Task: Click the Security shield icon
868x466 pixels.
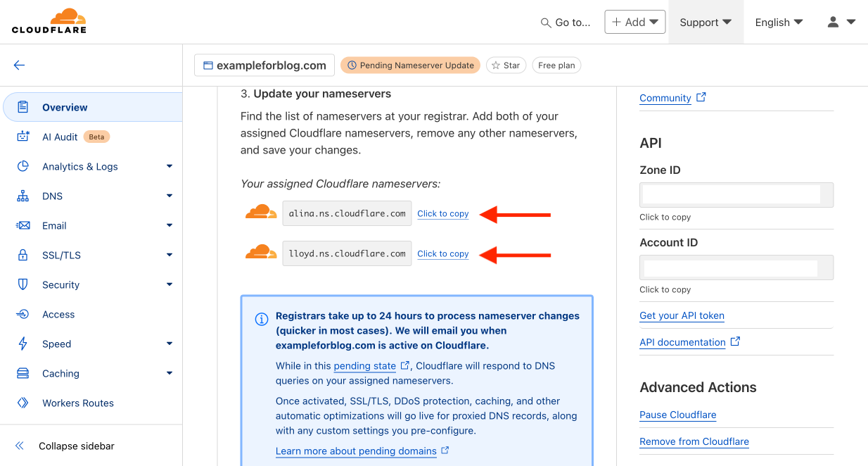Action: click(23, 285)
